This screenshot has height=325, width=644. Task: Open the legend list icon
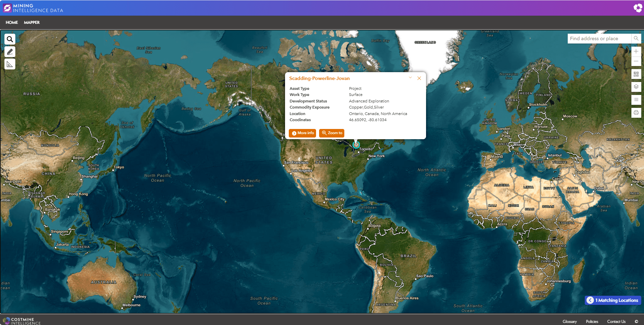pyautogui.click(x=636, y=100)
